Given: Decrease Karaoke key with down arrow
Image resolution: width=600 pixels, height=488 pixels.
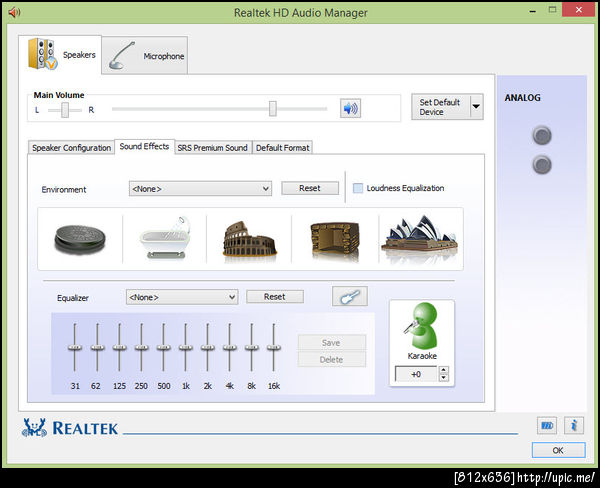Looking at the screenshot, I should click(x=443, y=377).
